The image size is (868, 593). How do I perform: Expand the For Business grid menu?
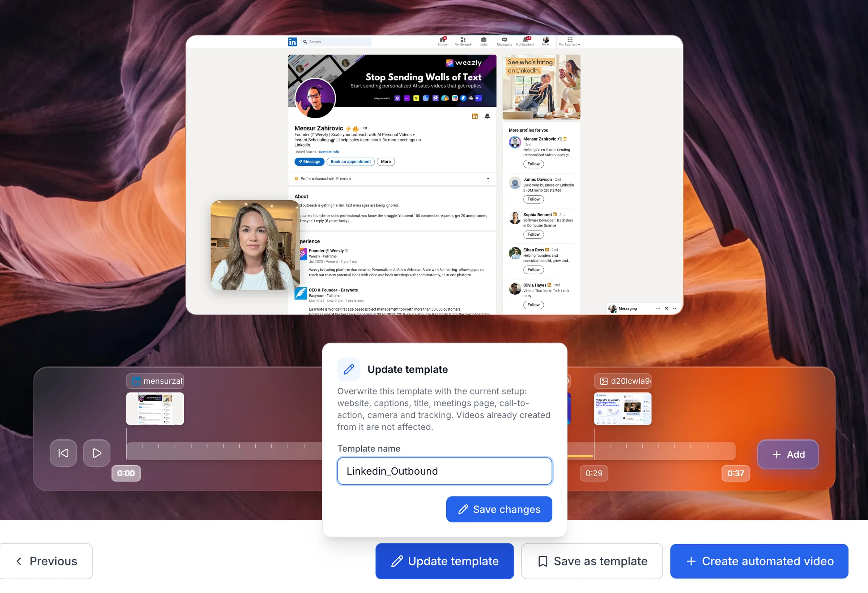click(570, 41)
